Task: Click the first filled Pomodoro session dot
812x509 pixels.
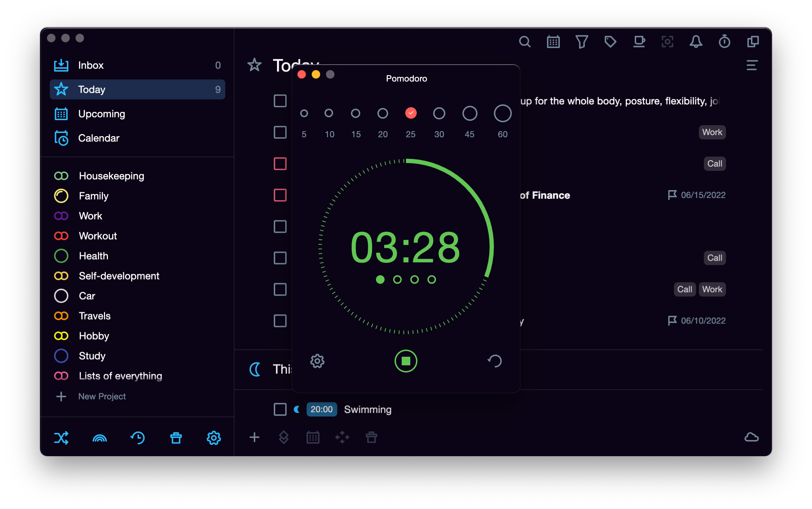Action: pos(380,280)
